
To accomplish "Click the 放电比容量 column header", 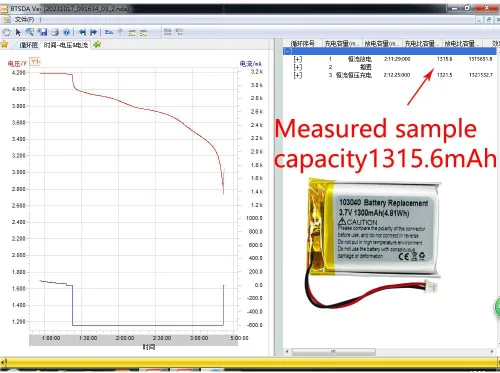I will (x=462, y=43).
